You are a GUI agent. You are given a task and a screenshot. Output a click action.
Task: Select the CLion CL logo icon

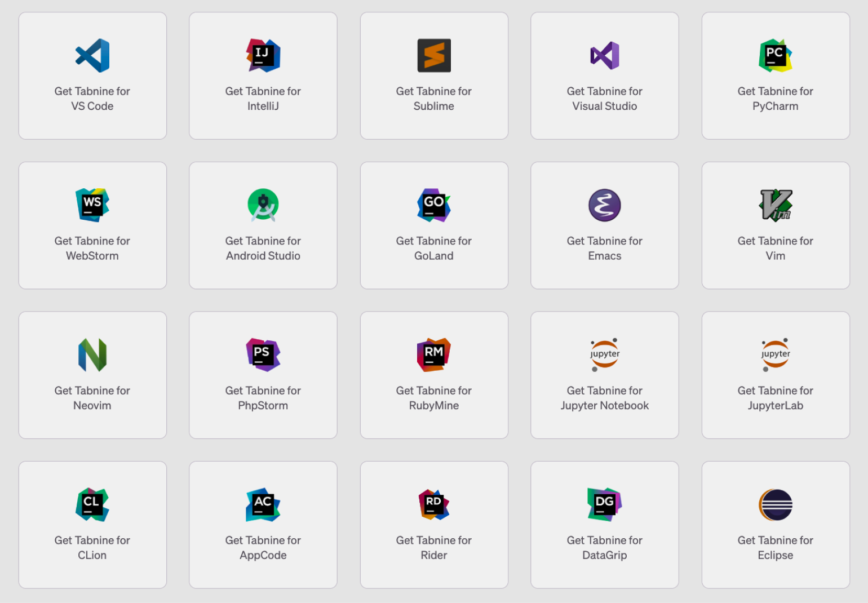pyautogui.click(x=92, y=504)
